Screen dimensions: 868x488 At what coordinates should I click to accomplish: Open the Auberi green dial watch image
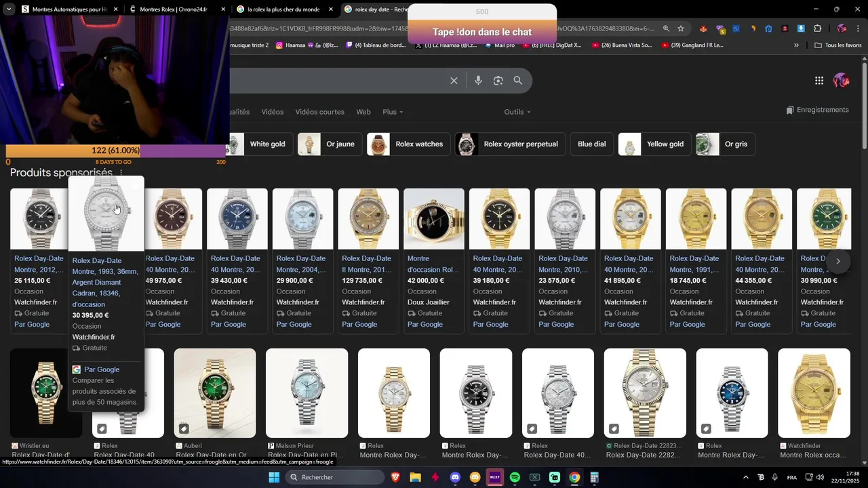[215, 393]
